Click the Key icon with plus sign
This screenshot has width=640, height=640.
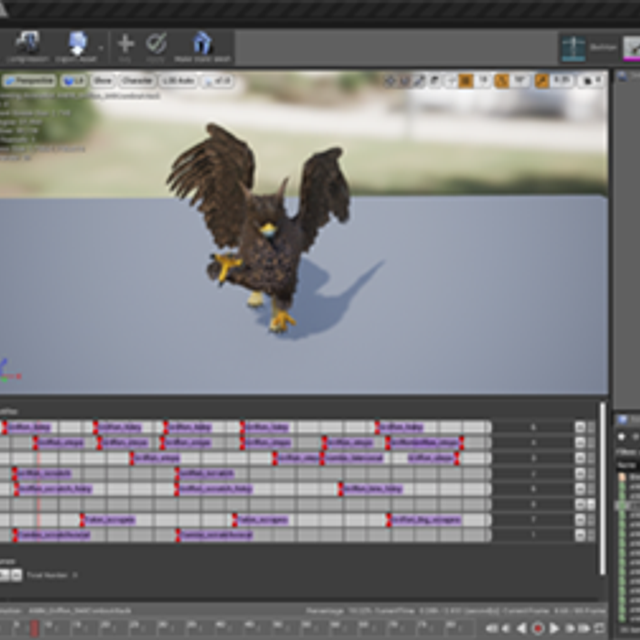tap(126, 45)
